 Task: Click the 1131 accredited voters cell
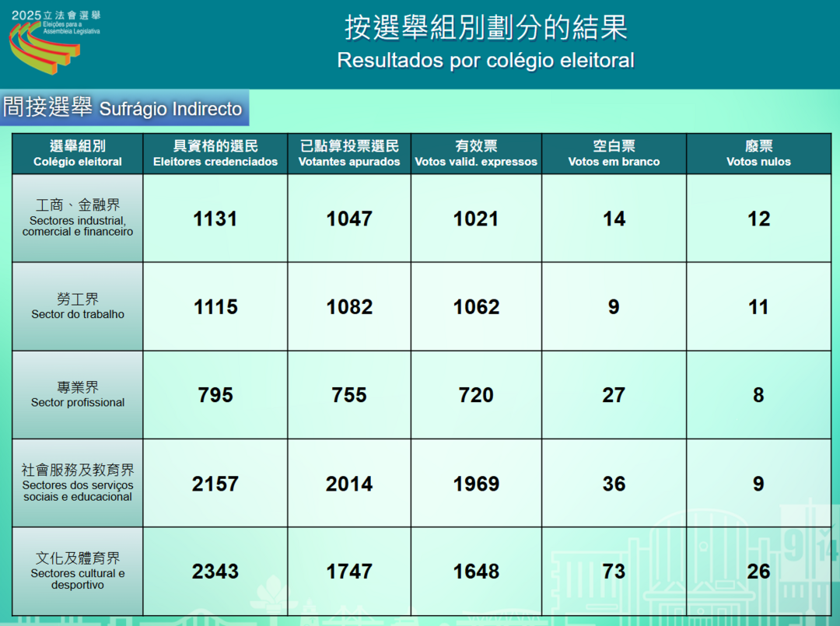tap(215, 219)
